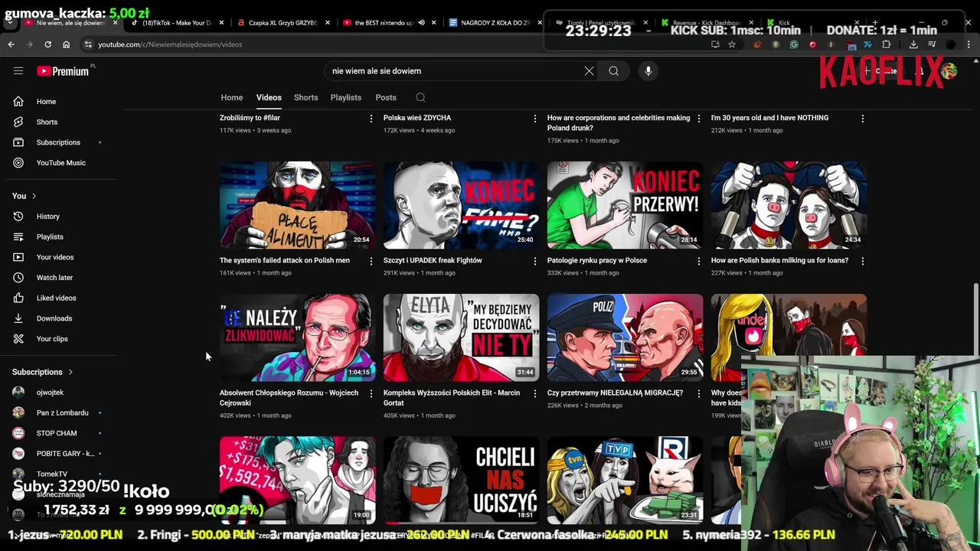Screen dimensions: 980x551
Task: Open the YouTube hamburger guide menu
Action: coord(18,71)
